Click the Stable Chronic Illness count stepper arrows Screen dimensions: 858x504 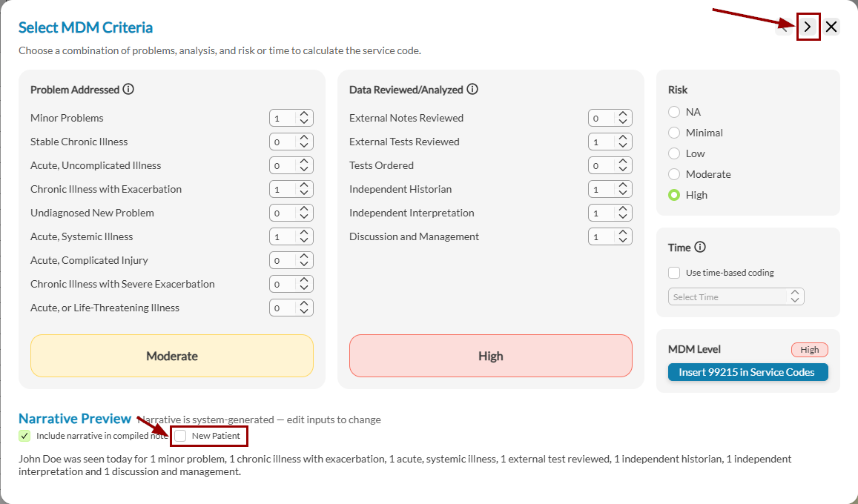pos(304,142)
